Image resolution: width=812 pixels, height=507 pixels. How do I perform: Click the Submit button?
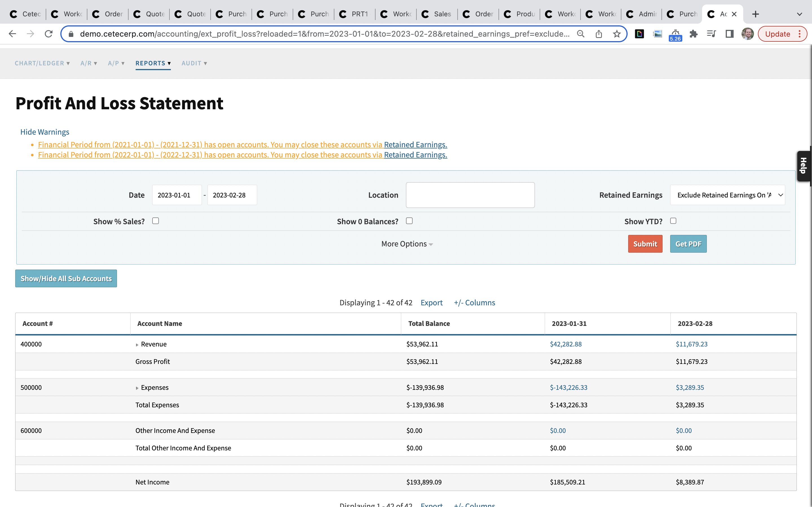coord(645,244)
